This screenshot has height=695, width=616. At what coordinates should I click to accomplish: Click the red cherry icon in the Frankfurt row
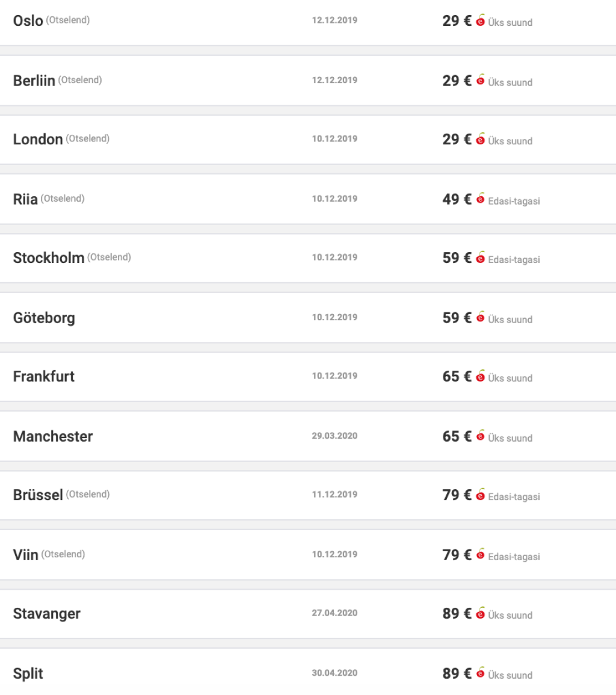(x=480, y=377)
